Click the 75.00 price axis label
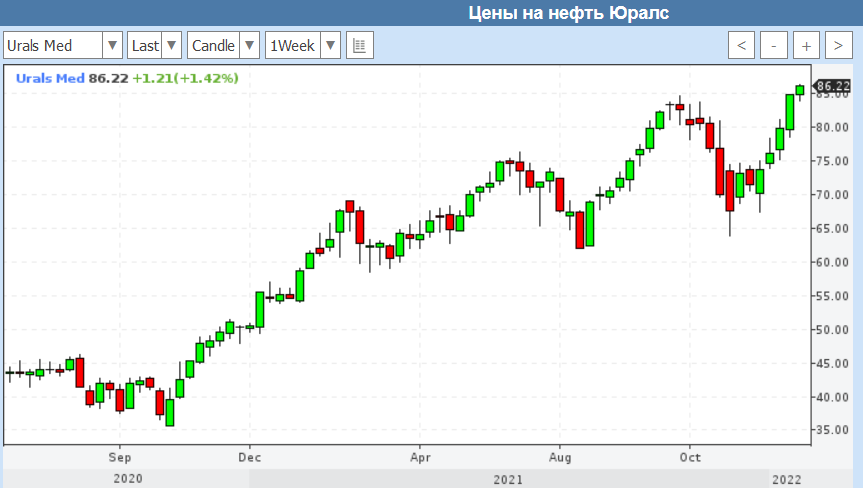 point(832,161)
